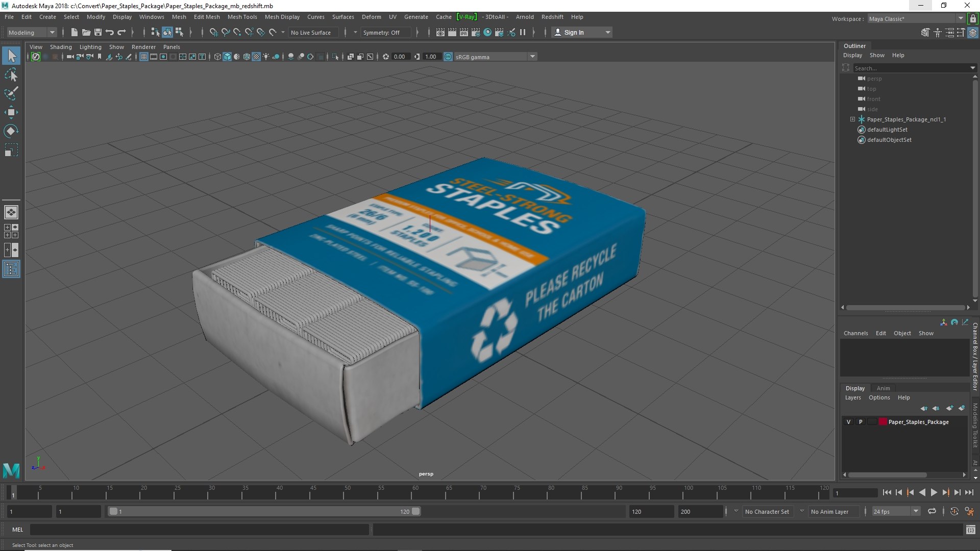
Task: Toggle the viewport grid display icon
Action: (144, 57)
